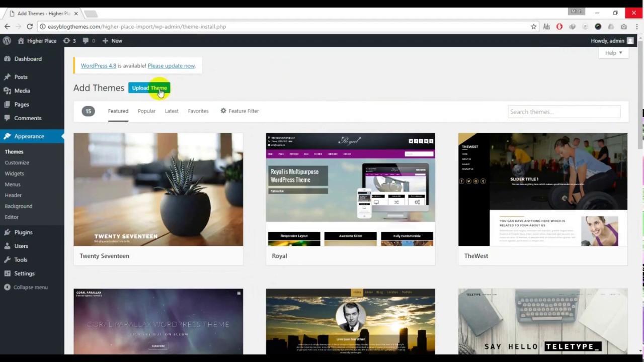The height and width of the screenshot is (362, 644).
Task: Expand the Help dropdown
Action: (x=614, y=53)
